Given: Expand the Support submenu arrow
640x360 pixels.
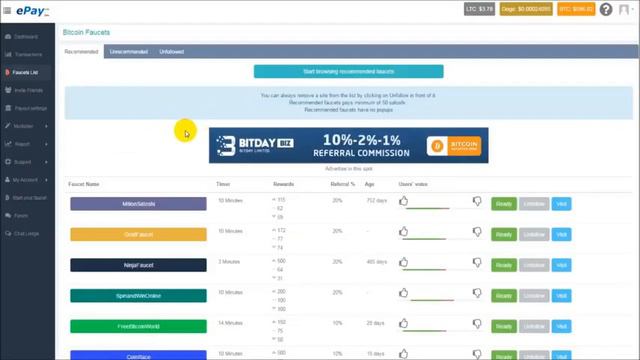Looking at the screenshot, I should (46, 162).
